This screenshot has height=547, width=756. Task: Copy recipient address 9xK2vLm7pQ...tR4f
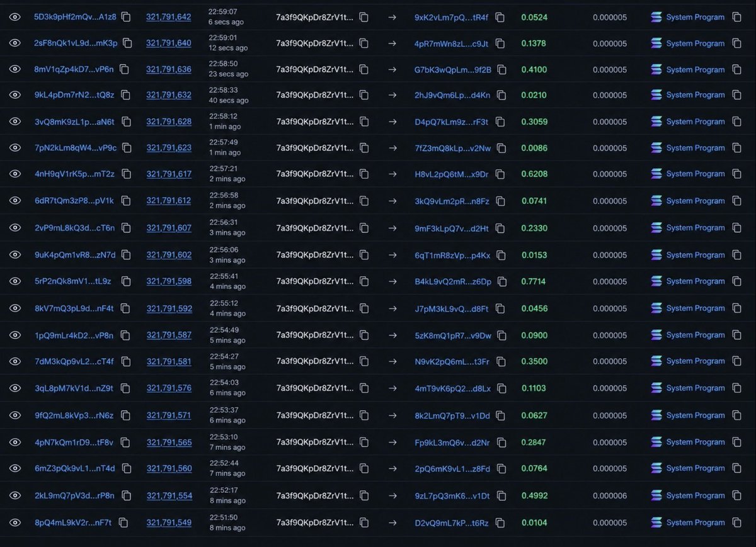click(x=500, y=18)
